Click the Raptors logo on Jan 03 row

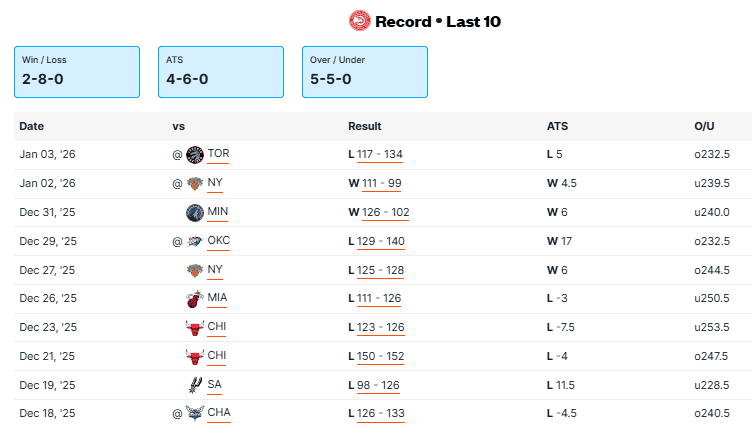[195, 155]
